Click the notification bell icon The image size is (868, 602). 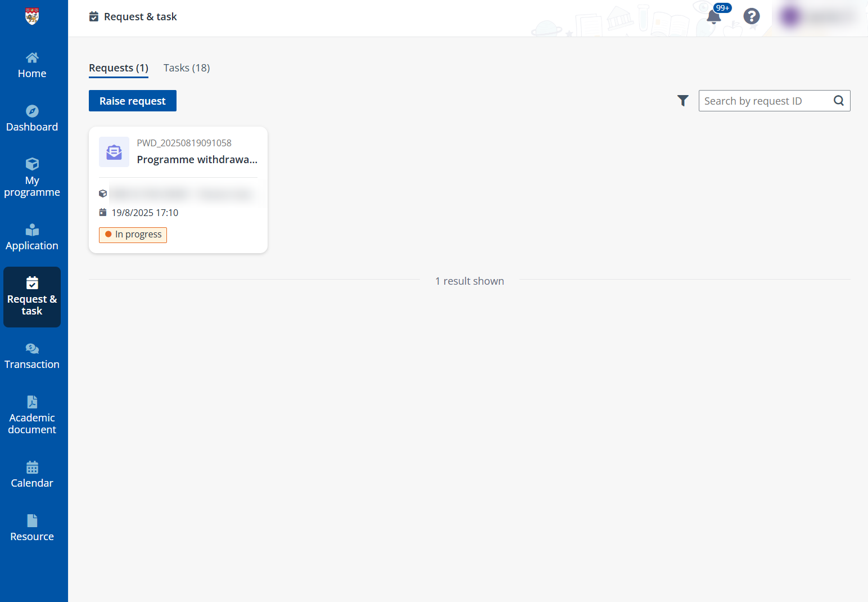713,16
